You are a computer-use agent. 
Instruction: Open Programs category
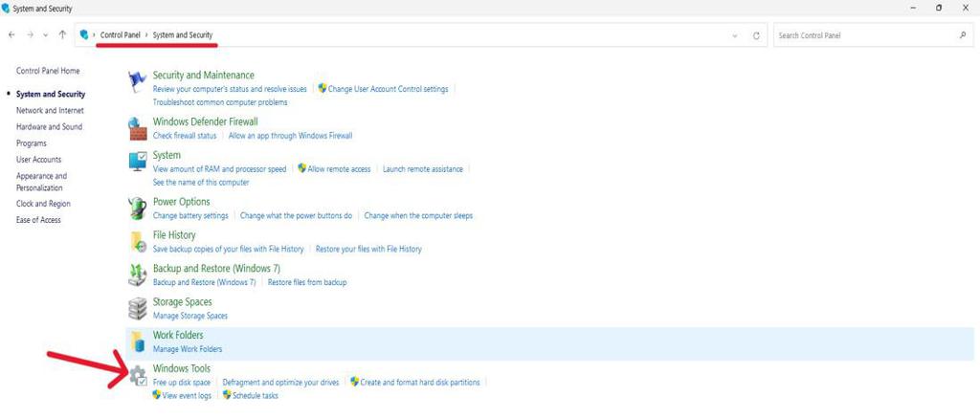point(32,143)
